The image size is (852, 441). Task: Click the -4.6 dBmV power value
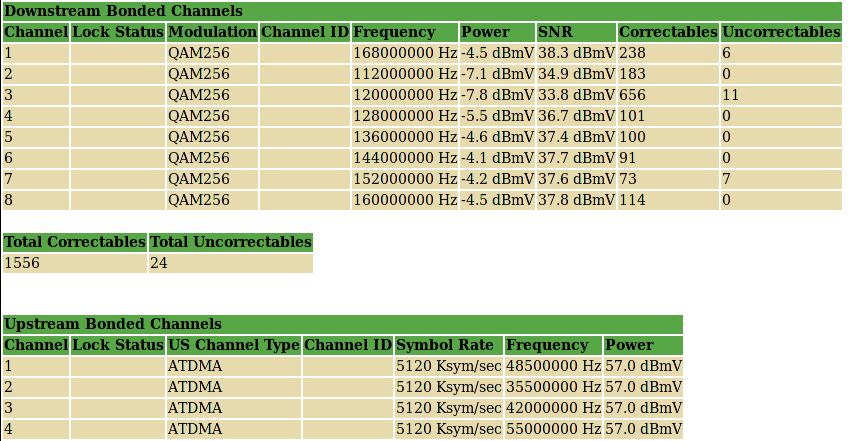pyautogui.click(x=498, y=137)
